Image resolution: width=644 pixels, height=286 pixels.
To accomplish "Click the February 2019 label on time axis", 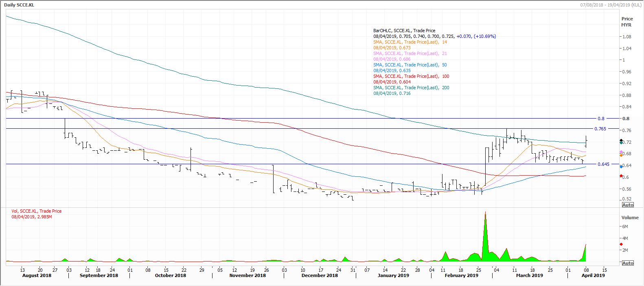I will tap(461, 275).
